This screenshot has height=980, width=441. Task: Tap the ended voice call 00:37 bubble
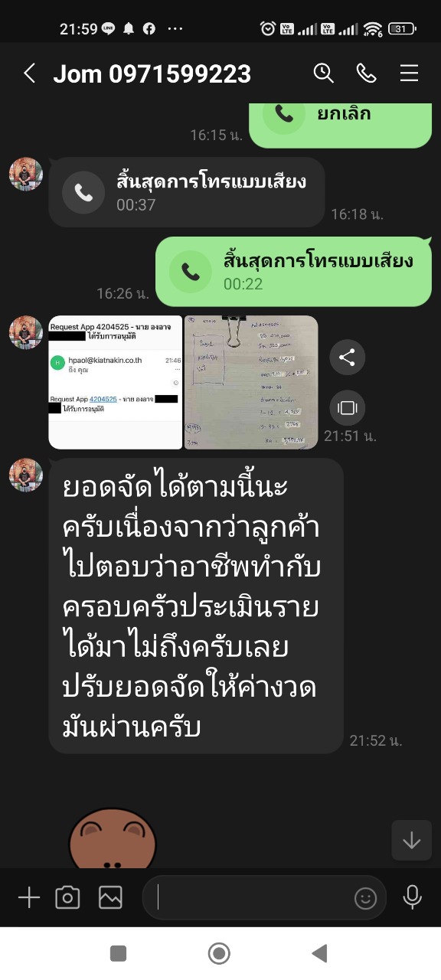pyautogui.click(x=187, y=192)
